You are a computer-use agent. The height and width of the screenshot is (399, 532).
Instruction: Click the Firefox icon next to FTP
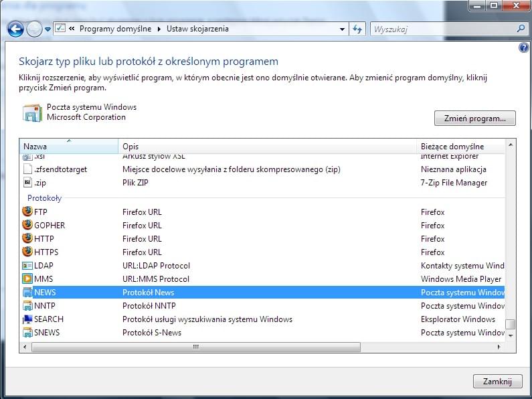27,212
